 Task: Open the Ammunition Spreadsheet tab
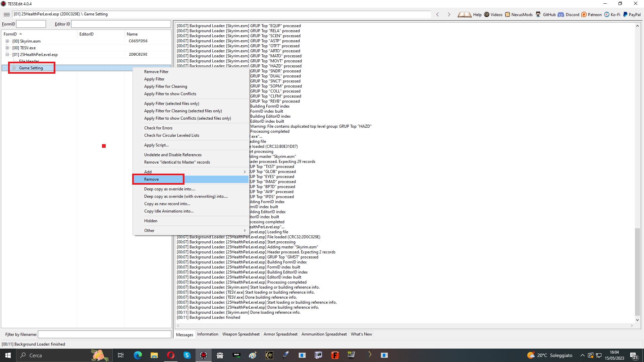[x=324, y=335]
